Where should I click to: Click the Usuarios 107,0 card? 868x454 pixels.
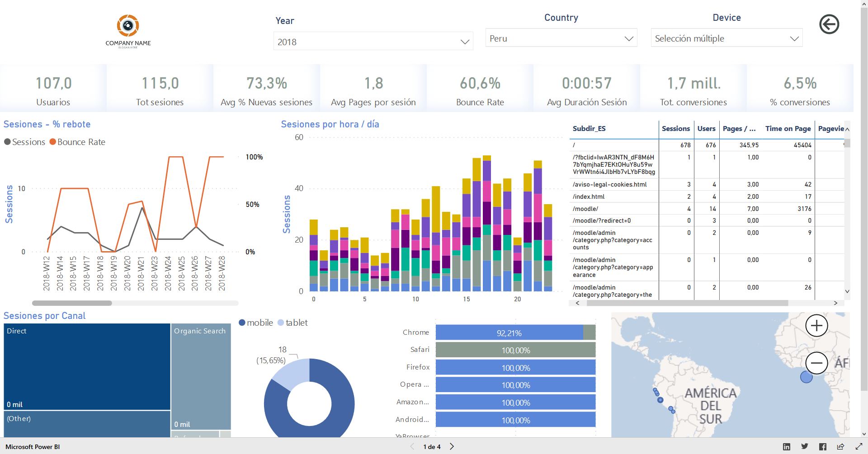(53, 88)
